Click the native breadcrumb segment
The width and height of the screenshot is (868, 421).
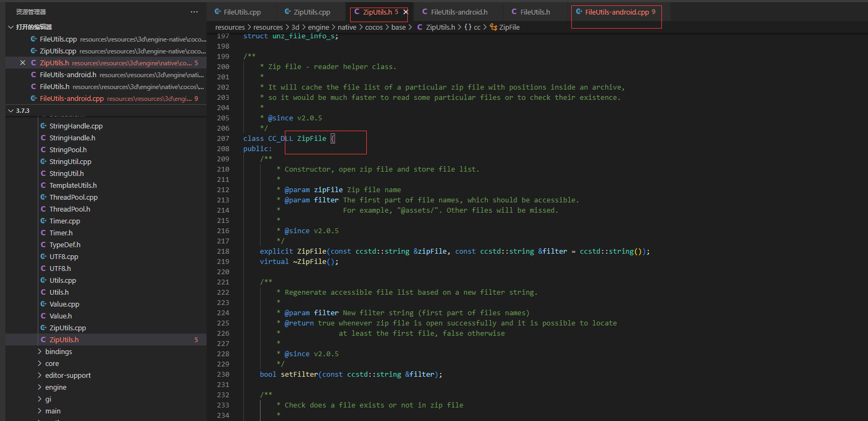click(x=347, y=28)
